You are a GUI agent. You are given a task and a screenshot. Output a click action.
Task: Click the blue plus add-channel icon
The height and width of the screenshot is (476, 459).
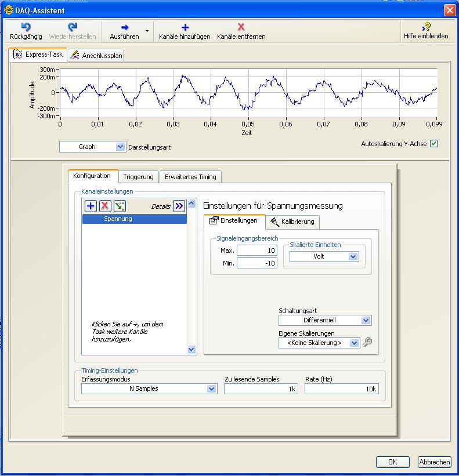click(91, 206)
